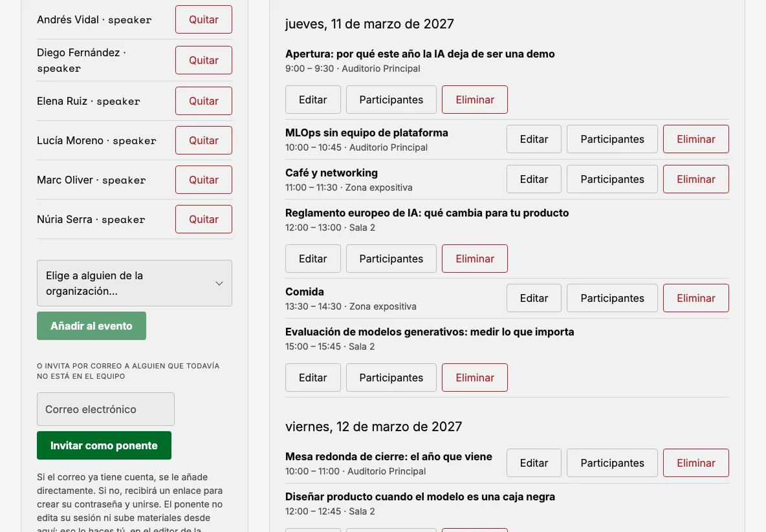Focus the Correo electrónico input field

point(105,409)
